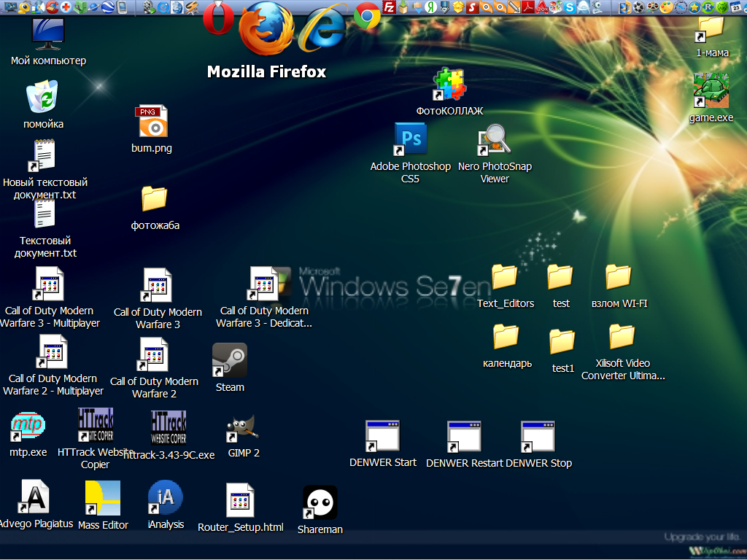Launch Adobe Photoshop CS5 shortcut
Viewport: 747px width, 560px height.
tap(410, 139)
